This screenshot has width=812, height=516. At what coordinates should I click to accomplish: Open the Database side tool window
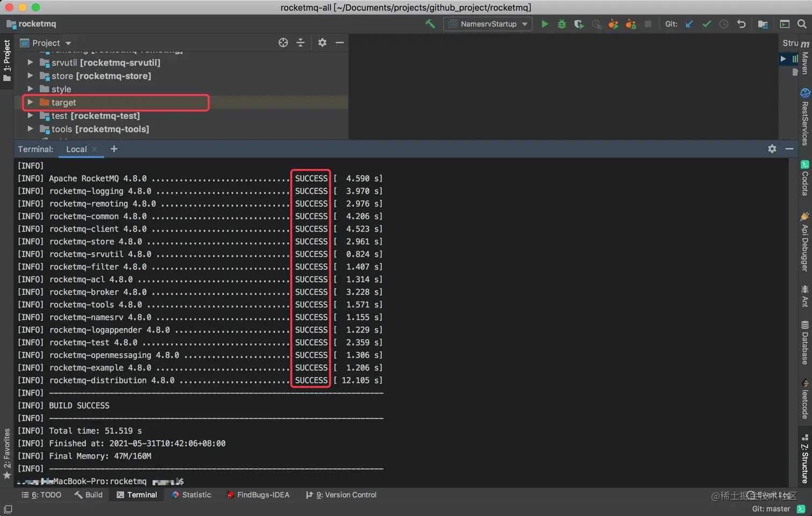click(804, 342)
